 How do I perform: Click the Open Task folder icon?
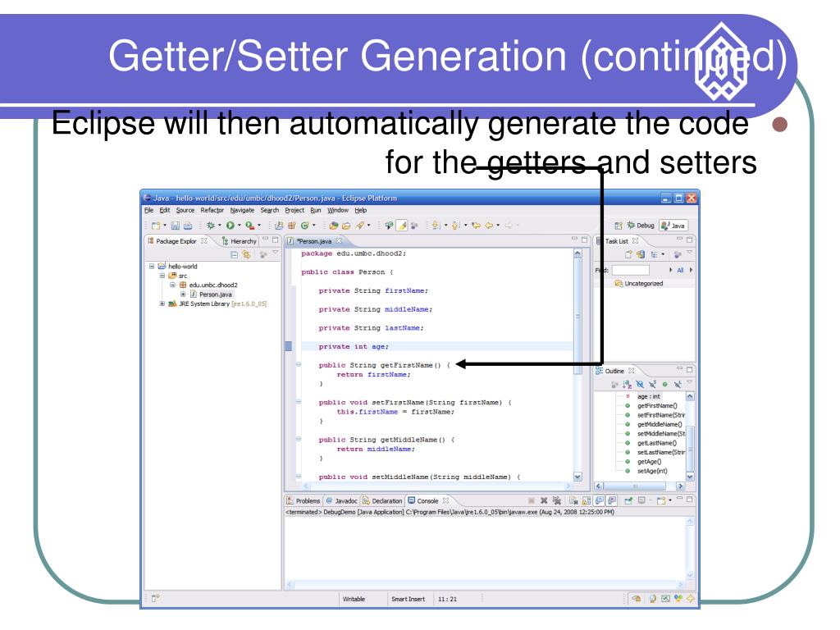[x=346, y=226]
